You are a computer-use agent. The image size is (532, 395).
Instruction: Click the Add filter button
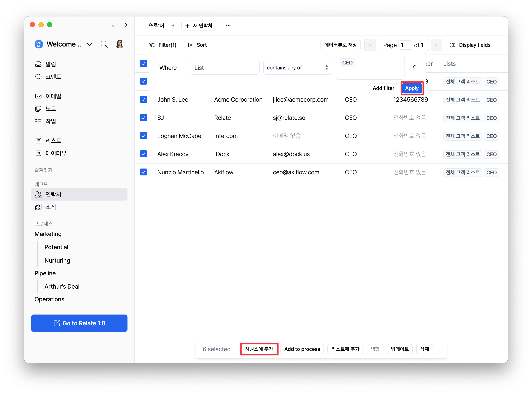pos(384,88)
